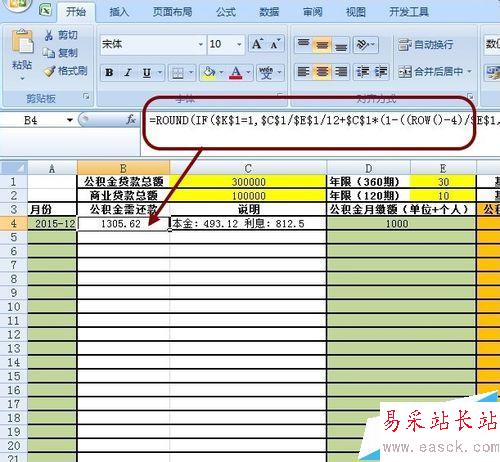
Task: Click the Paste (粘贴) icon
Action: click(22, 42)
